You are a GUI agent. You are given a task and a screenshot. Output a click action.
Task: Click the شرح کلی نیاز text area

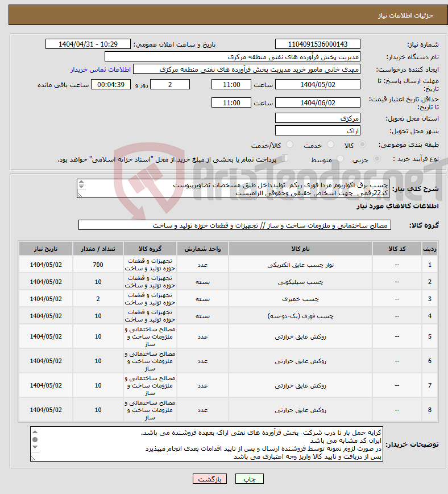pos(233,188)
